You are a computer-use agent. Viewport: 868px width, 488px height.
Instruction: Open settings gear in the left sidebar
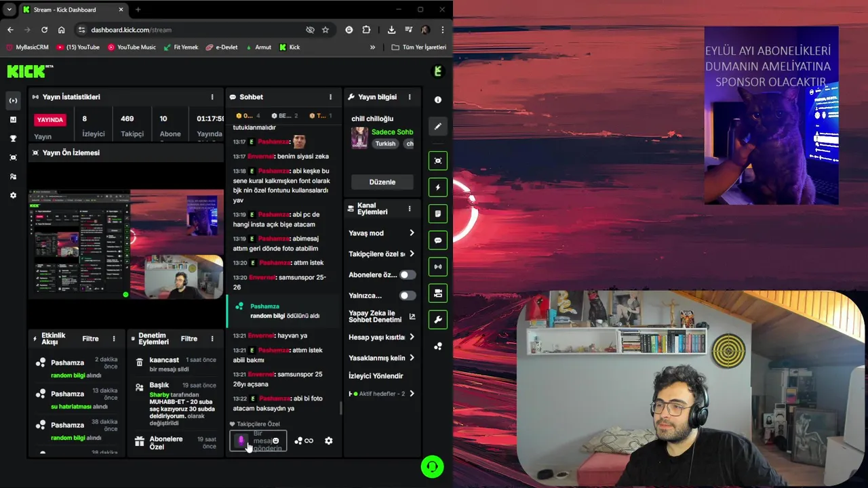click(13, 195)
